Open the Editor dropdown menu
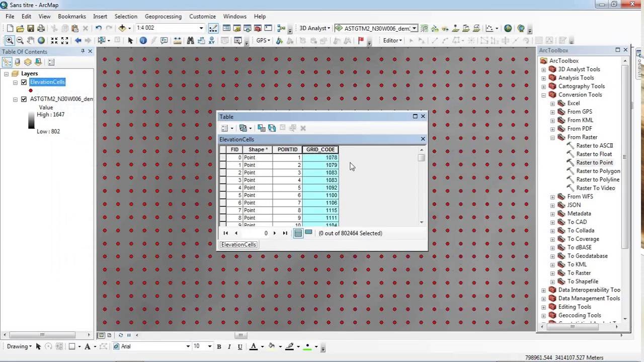 click(x=392, y=40)
